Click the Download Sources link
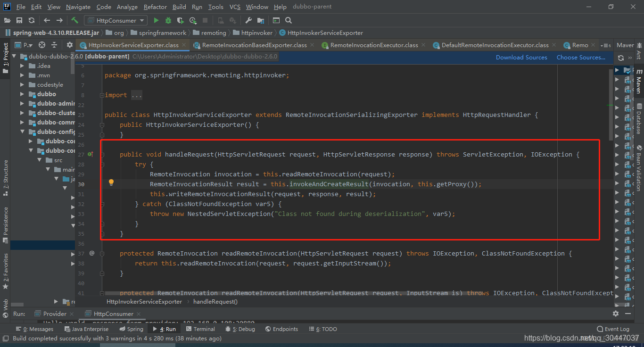The height and width of the screenshot is (347, 644). tap(521, 57)
